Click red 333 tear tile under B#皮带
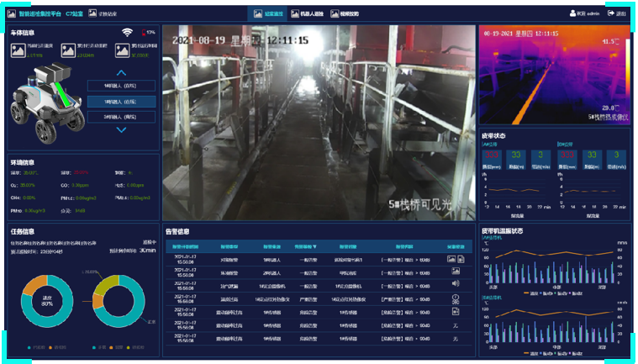Viewport: 638px width, 364px height. pyautogui.click(x=567, y=159)
